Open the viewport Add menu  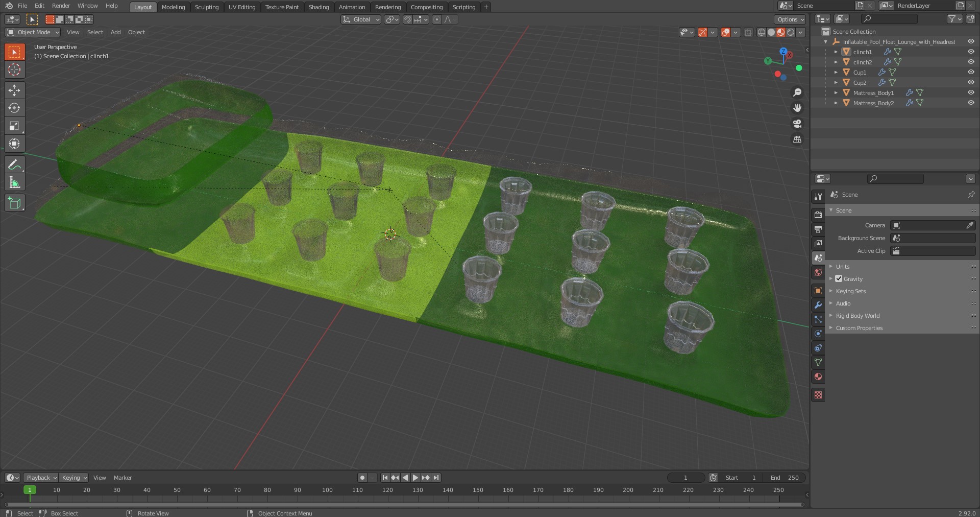(x=116, y=32)
